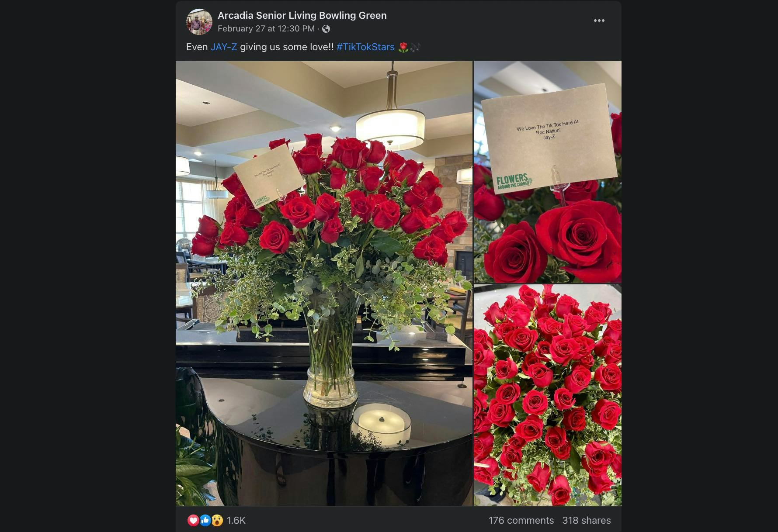Click the wow reaction emoji icon
778x532 pixels.
[x=217, y=520]
